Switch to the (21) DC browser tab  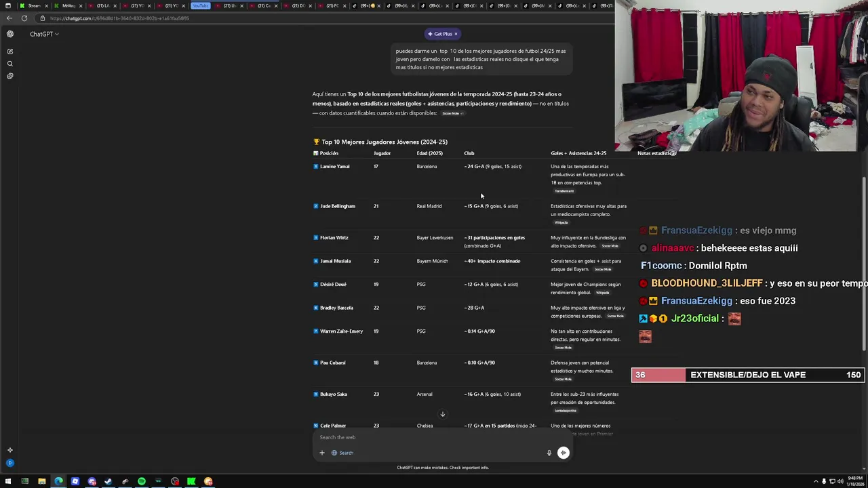297,5
